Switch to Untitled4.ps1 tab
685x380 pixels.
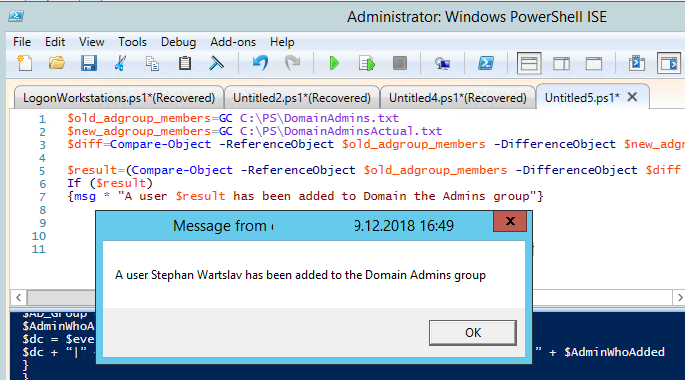[x=457, y=97]
